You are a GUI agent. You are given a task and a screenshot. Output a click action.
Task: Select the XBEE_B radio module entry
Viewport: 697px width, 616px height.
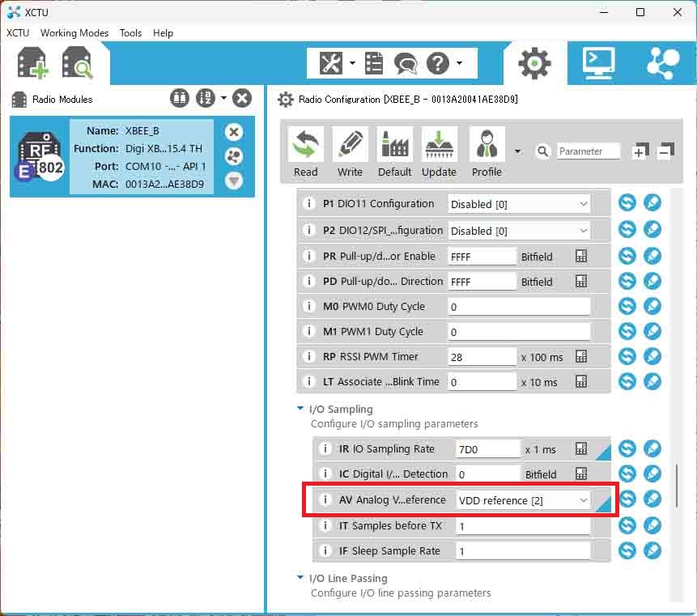coord(133,156)
